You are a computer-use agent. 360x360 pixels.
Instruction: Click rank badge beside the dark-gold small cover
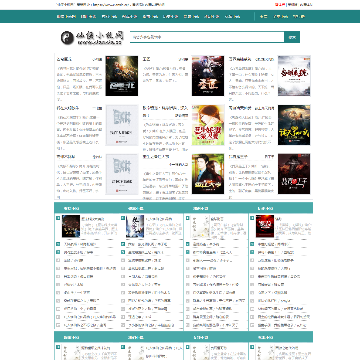point(58,218)
